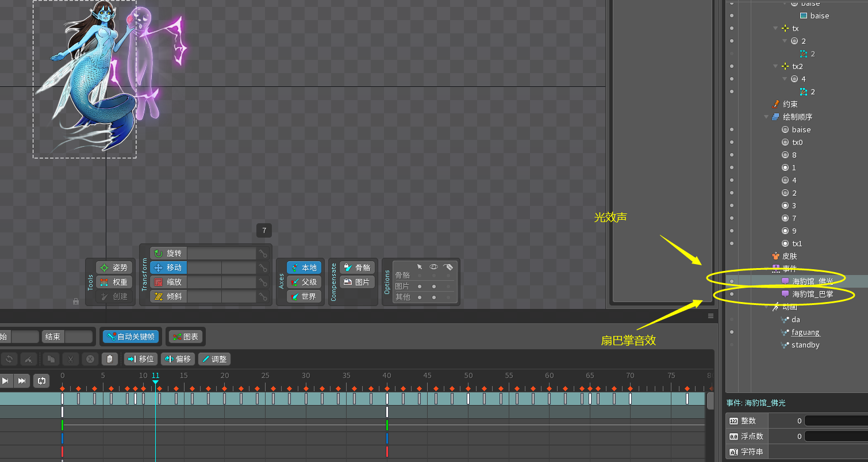Select the 海豹馆_巴掌 event item
This screenshot has height=462, width=868.
coord(812,294)
